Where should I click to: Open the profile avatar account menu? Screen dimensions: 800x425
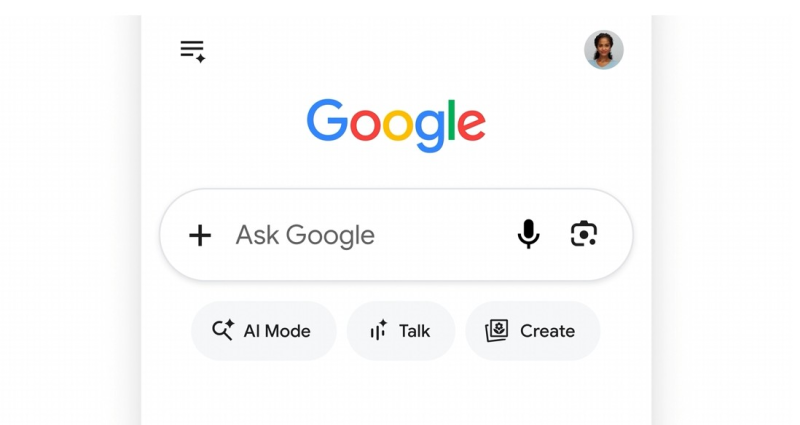604,49
